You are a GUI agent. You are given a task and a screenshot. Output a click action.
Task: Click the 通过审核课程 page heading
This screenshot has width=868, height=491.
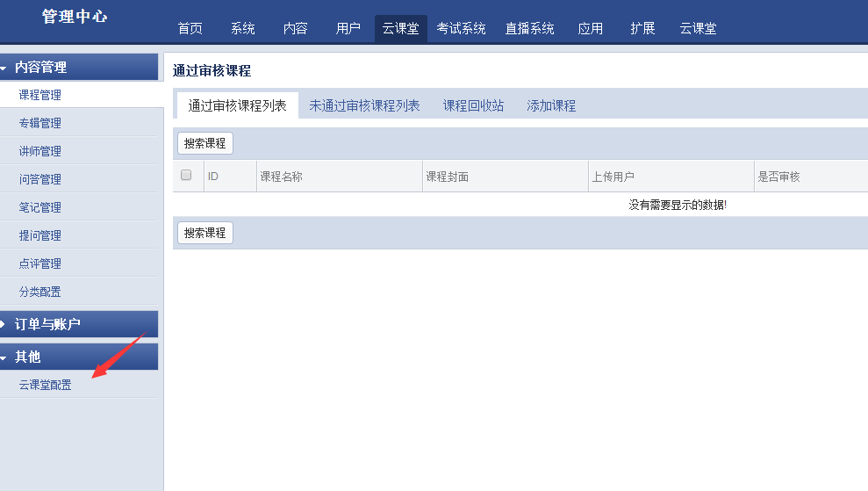pos(212,71)
